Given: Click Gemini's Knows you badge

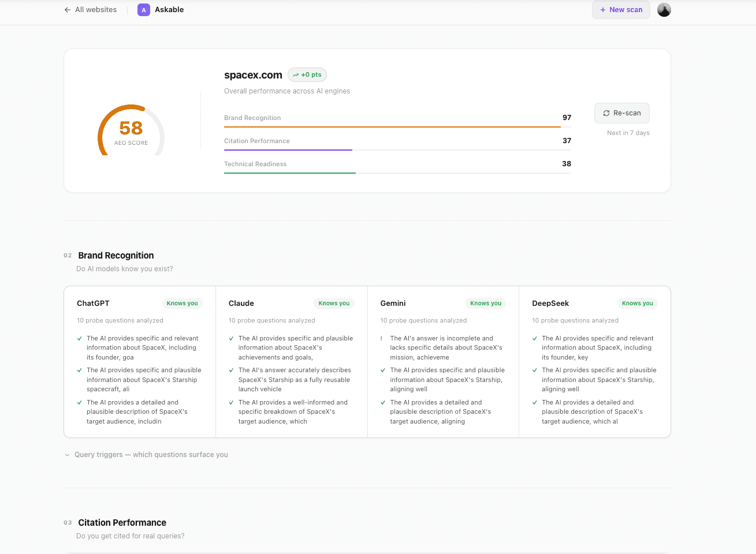Looking at the screenshot, I should (486, 304).
